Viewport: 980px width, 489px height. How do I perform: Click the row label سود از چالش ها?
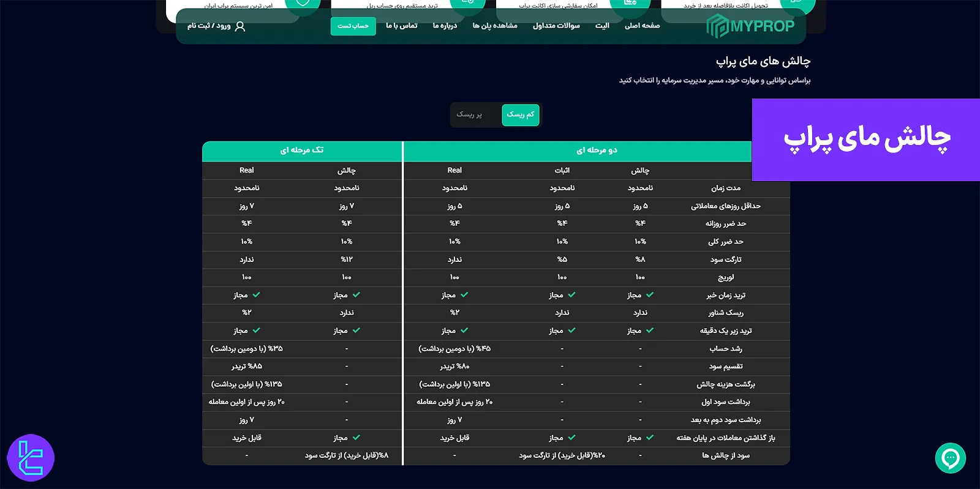click(726, 455)
